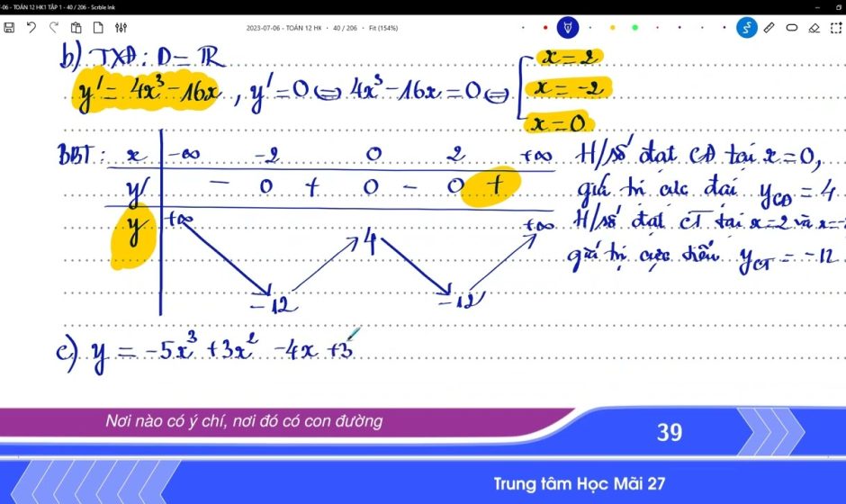Click the Redo arrow

53,28
